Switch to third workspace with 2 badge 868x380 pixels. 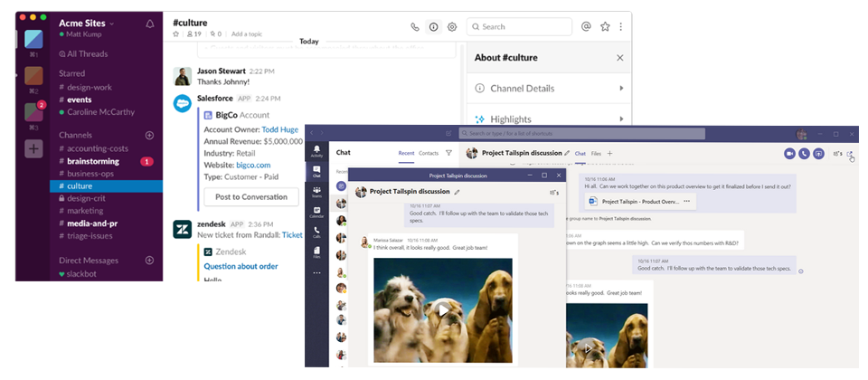(33, 112)
